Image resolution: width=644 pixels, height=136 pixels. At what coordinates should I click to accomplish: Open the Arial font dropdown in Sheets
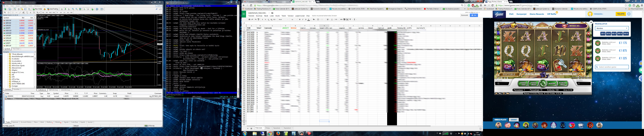coord(283,20)
